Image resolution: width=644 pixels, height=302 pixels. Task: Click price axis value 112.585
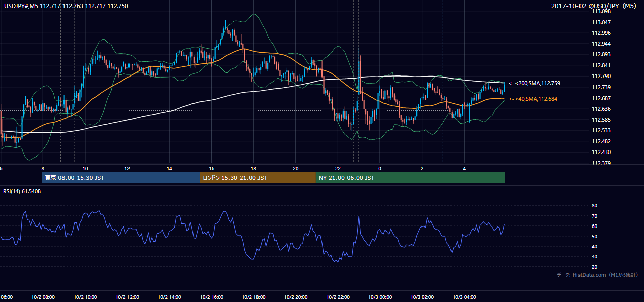[x=601, y=120]
